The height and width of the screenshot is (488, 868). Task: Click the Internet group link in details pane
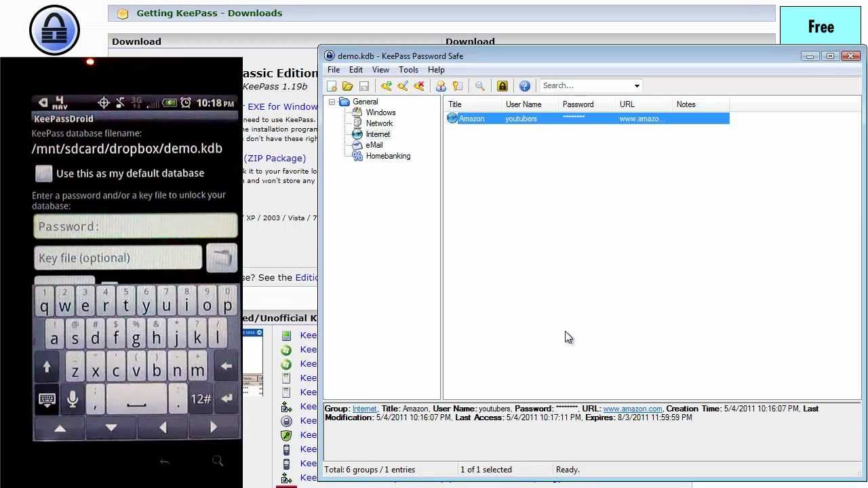point(364,409)
